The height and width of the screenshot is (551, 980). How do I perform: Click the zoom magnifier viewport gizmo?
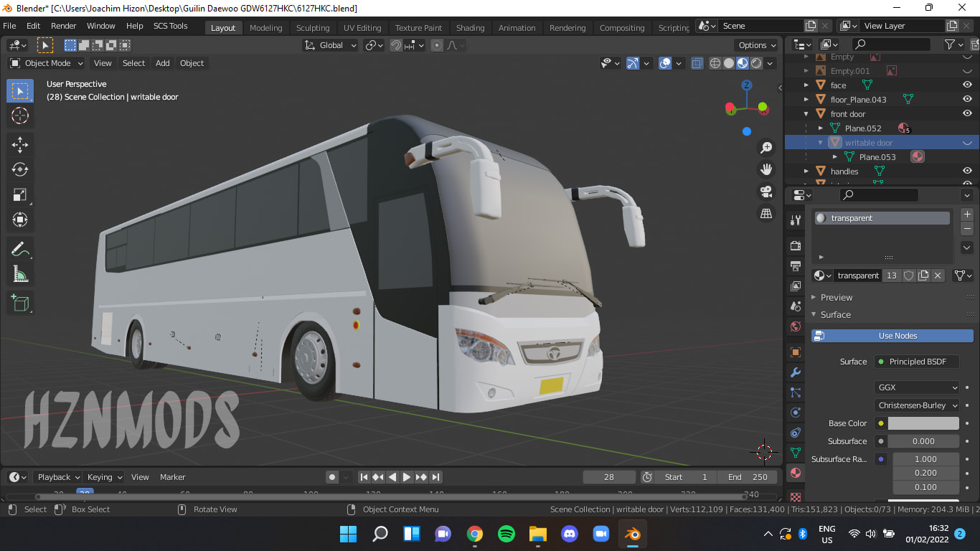click(766, 147)
